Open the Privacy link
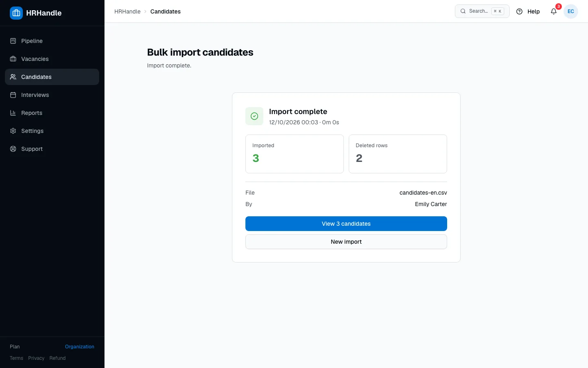Screen dimensions: 588x368 (x=36, y=358)
